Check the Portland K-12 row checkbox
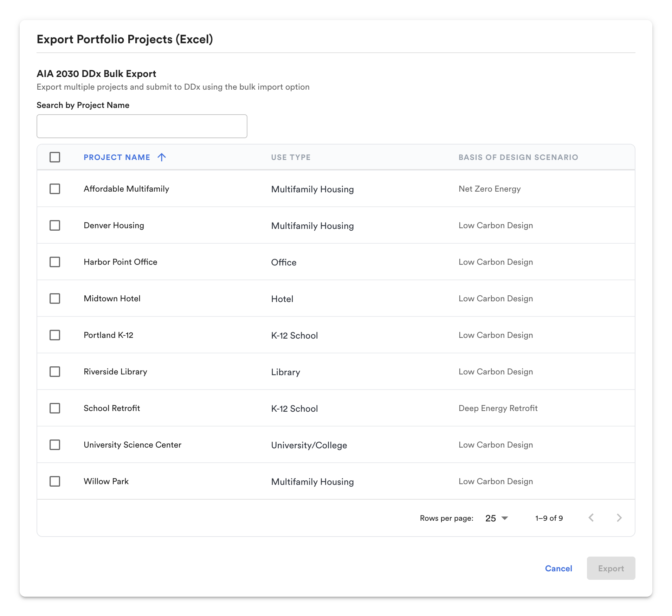The image size is (672, 616). [x=55, y=335]
